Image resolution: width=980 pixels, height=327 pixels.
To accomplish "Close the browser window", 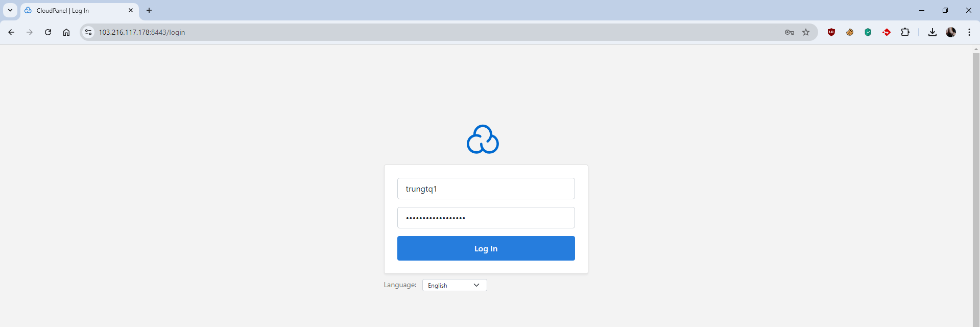I will click(968, 10).
